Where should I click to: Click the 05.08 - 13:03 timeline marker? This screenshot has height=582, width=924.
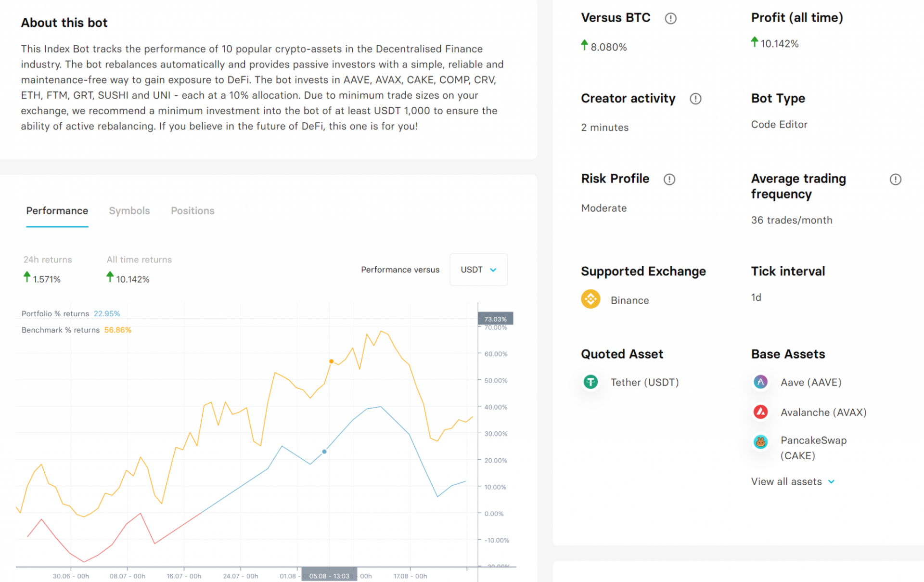329,576
